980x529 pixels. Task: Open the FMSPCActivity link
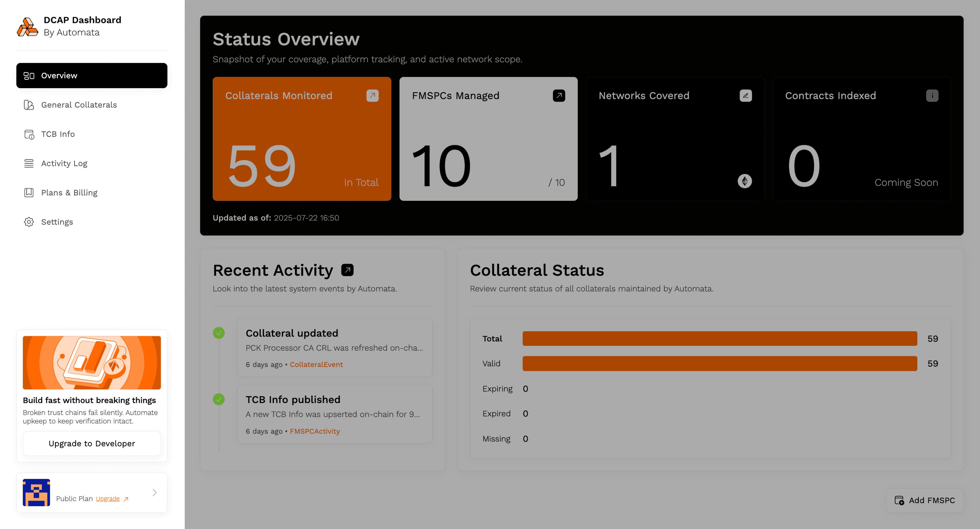315,431
